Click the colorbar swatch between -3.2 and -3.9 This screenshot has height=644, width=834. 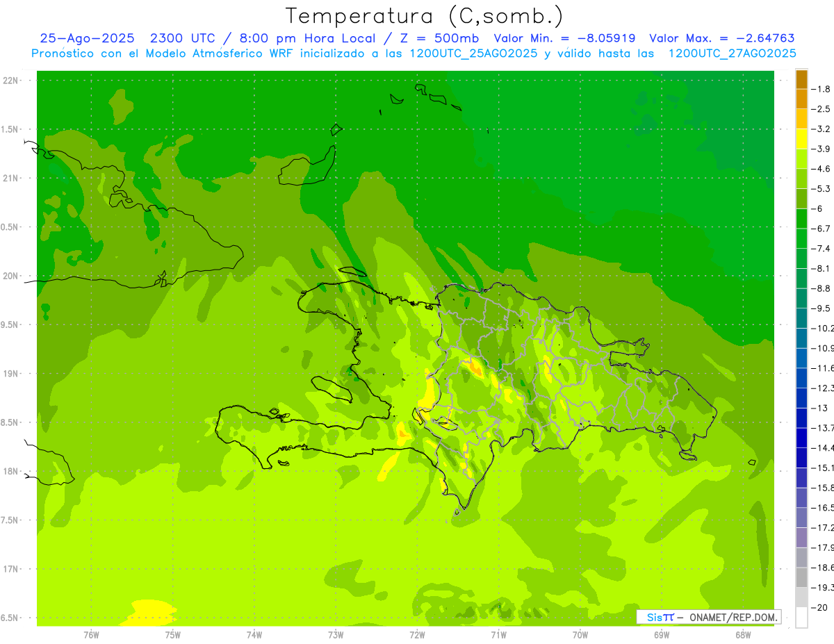tap(801, 139)
